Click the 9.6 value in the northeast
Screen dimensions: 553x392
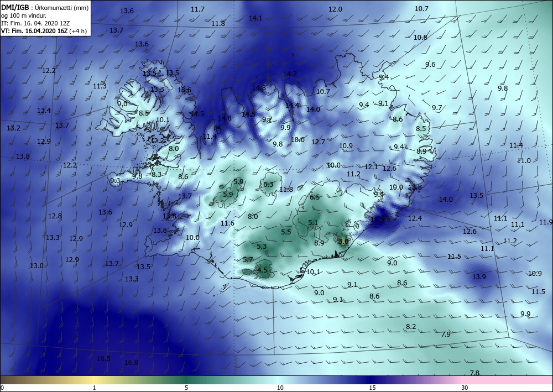[430, 65]
